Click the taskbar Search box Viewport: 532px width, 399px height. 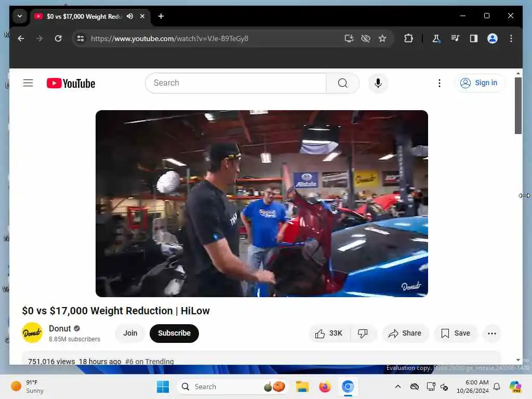(232, 387)
